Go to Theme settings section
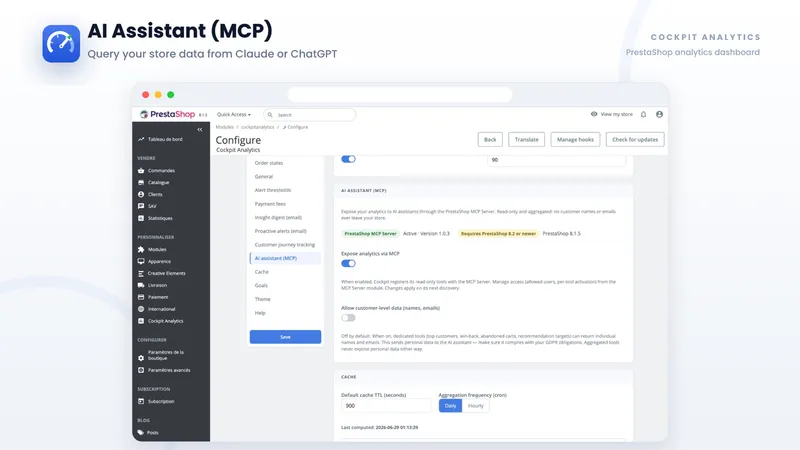Image resolution: width=800 pixels, height=450 pixels. pos(263,299)
